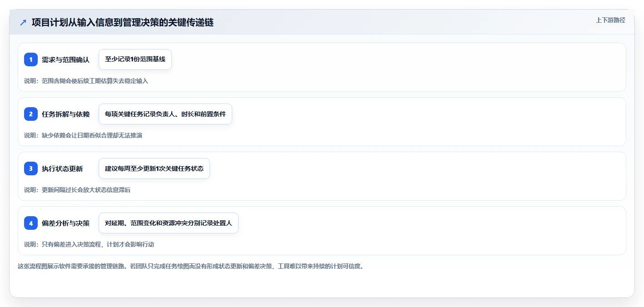Click the step number 2 badge
The width and height of the screenshot is (644, 307).
click(31, 114)
